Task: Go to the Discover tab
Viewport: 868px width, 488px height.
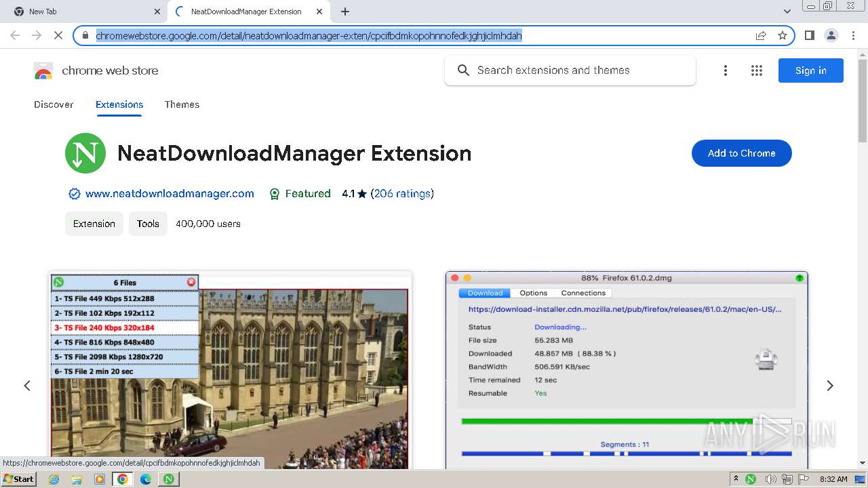Action: [x=54, y=104]
